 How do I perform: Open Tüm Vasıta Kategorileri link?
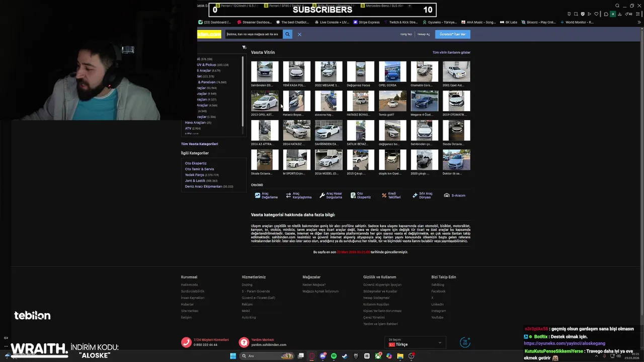click(x=200, y=144)
